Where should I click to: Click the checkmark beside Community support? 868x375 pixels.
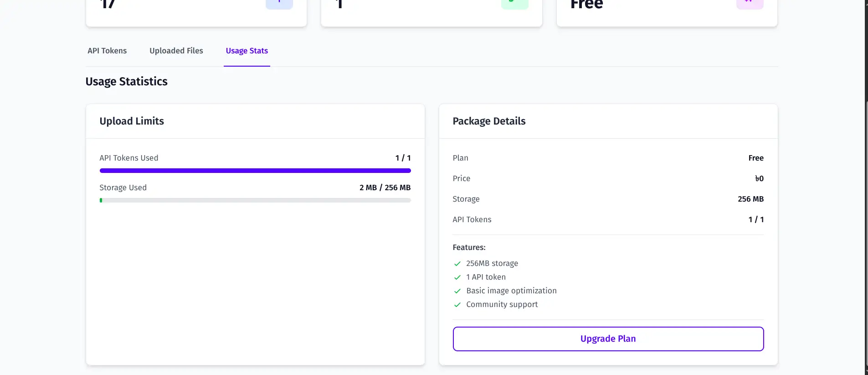[457, 305]
